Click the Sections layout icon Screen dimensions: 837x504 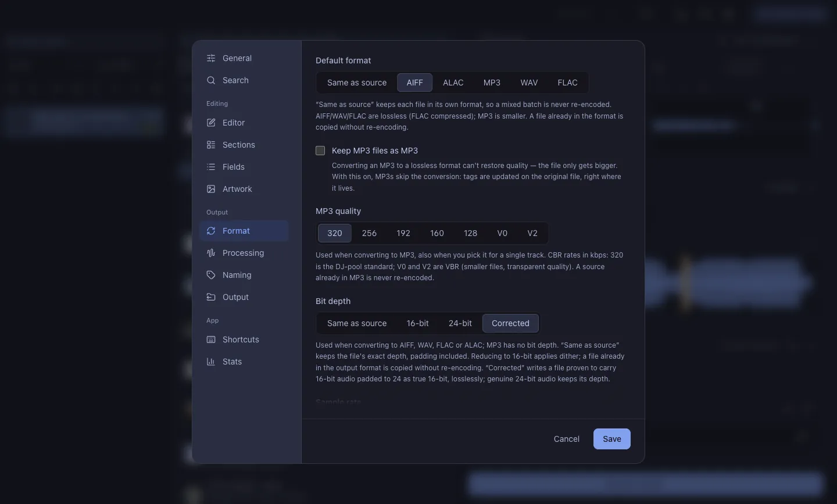tap(211, 145)
